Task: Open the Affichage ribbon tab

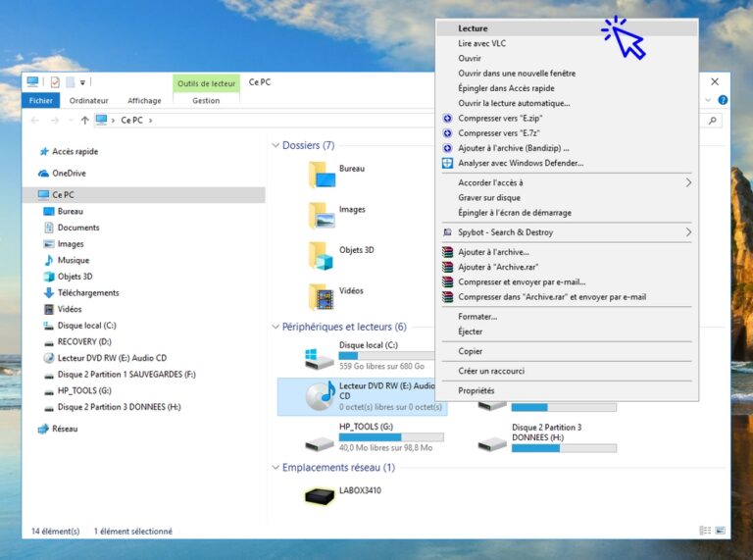Action: click(x=144, y=100)
